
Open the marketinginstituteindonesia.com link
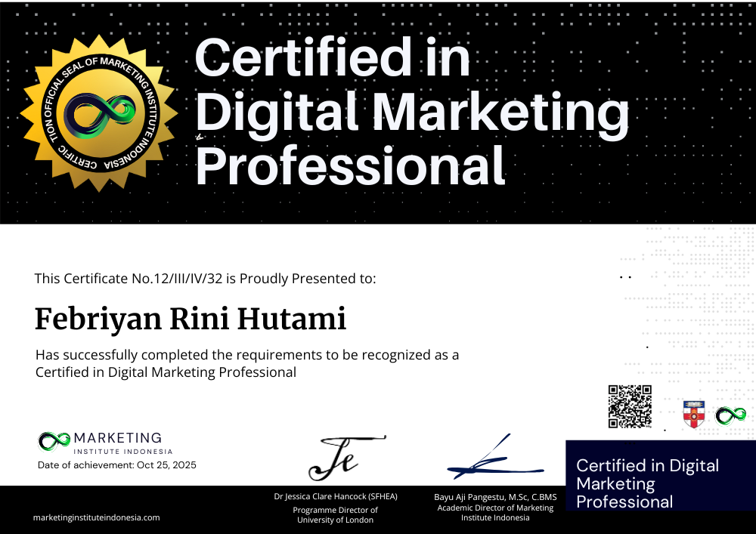(96, 517)
